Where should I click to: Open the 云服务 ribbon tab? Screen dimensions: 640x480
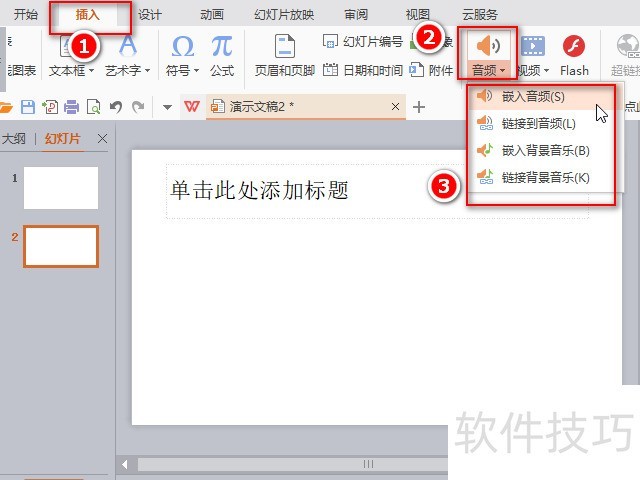480,15
